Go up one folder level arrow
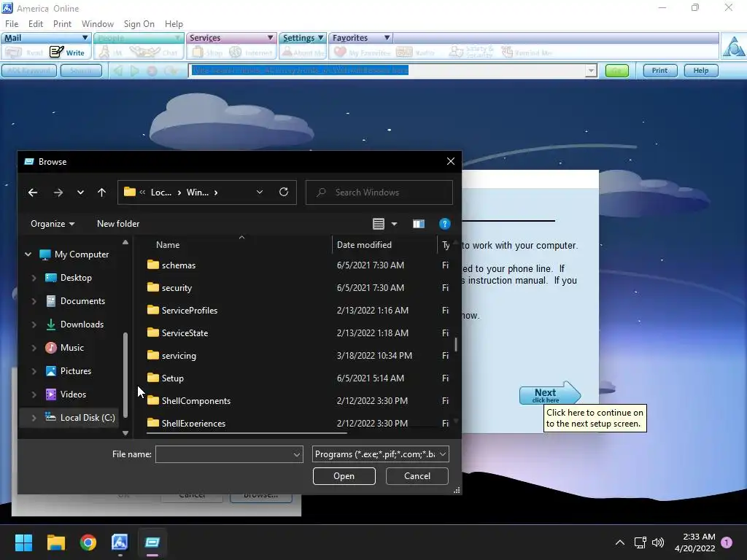Viewport: 747px width, 560px height. click(101, 192)
